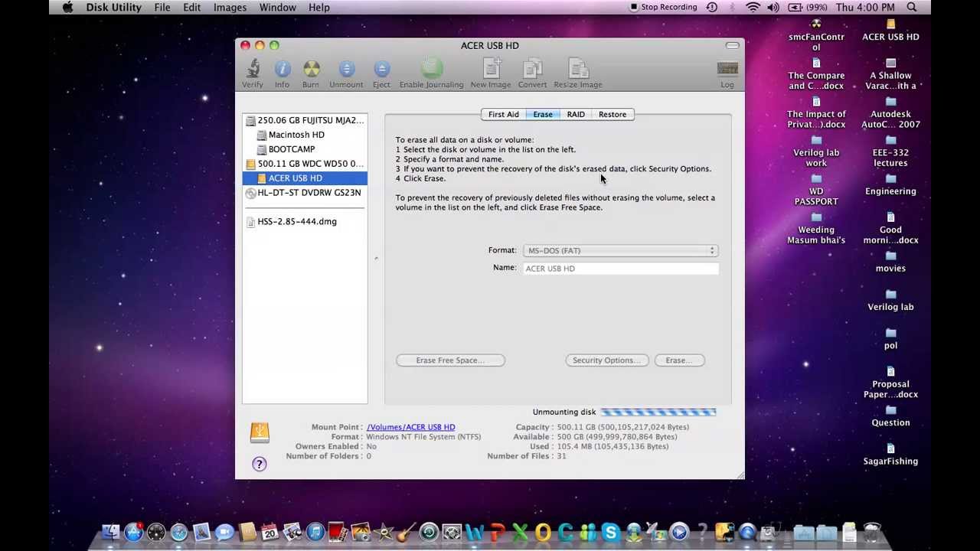Viewport: 980px width, 551px height.
Task: Click the volume menu bar icon
Action: [773, 7]
